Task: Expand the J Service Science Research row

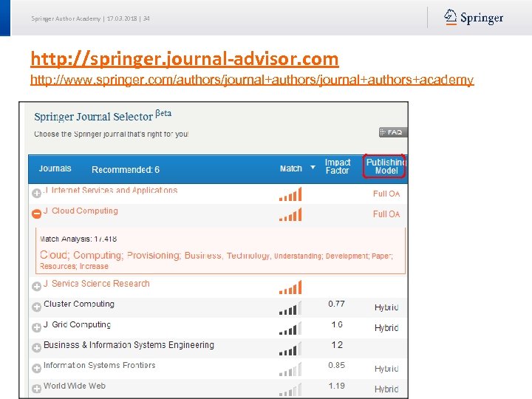Action: (37, 287)
